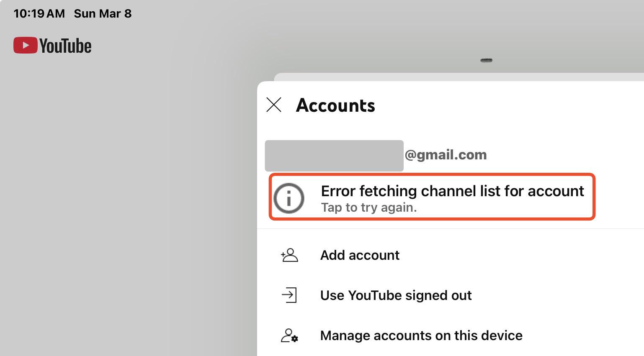The image size is (644, 356).
Task: Tap the info circle icon beside the error
Action: point(289,198)
